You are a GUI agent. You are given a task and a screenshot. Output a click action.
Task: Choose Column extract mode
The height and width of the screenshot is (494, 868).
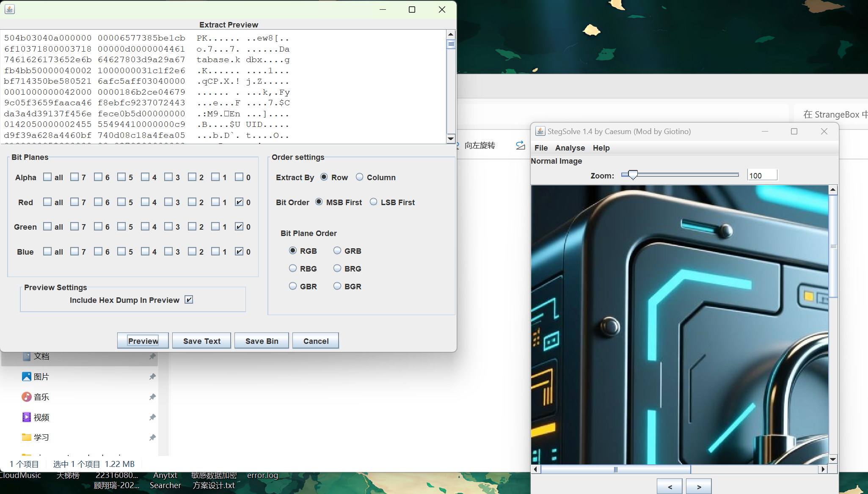tap(359, 177)
